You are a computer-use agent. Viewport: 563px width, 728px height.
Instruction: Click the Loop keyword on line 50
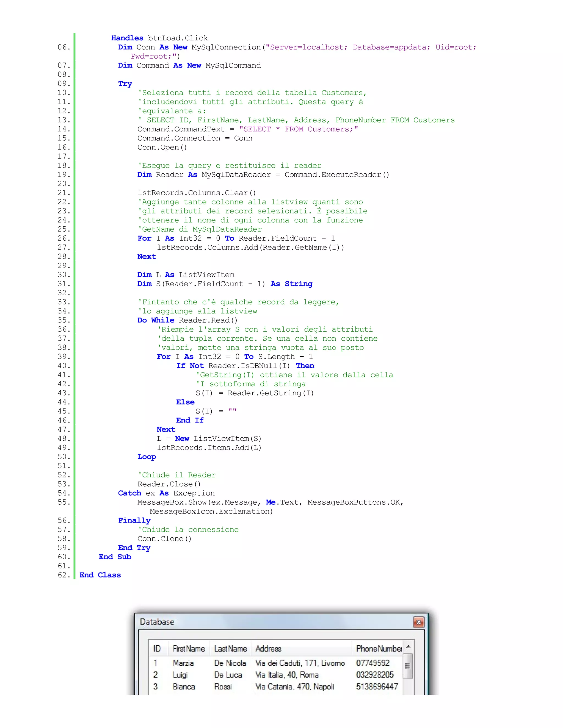coord(147,457)
